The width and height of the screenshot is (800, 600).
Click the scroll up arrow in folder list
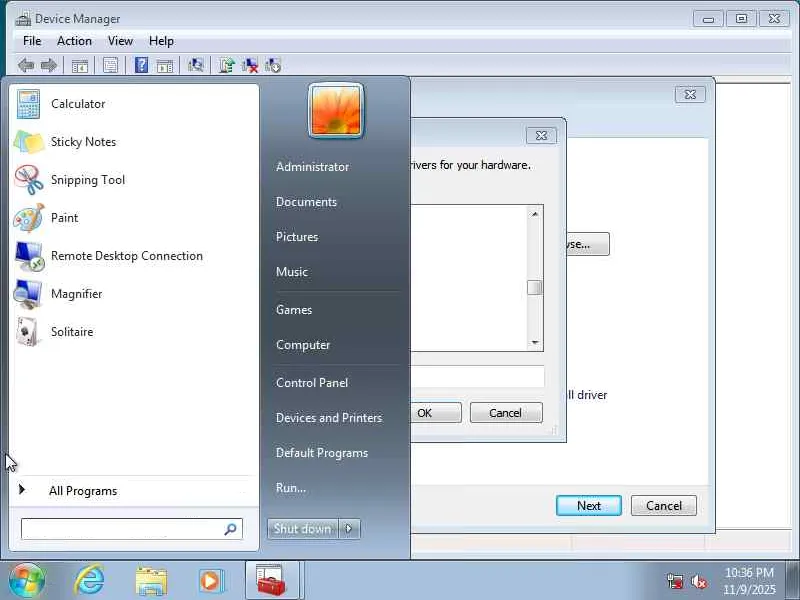pyautogui.click(x=535, y=214)
